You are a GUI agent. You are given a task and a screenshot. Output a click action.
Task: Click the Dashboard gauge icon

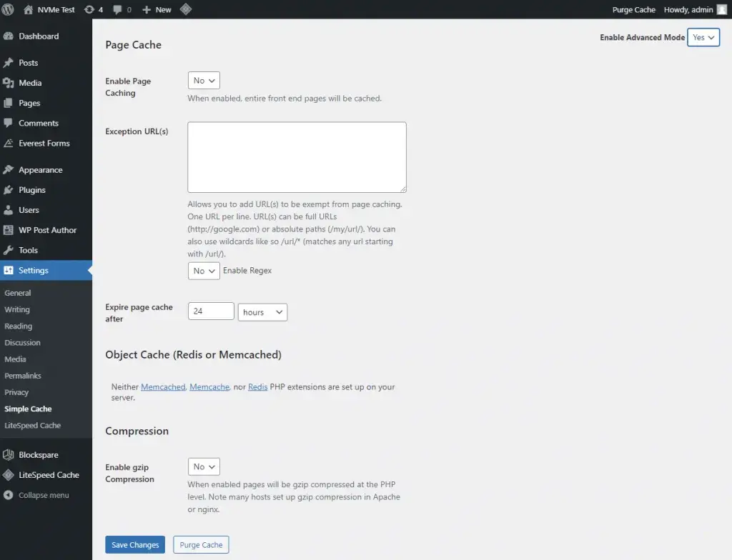(x=8, y=36)
